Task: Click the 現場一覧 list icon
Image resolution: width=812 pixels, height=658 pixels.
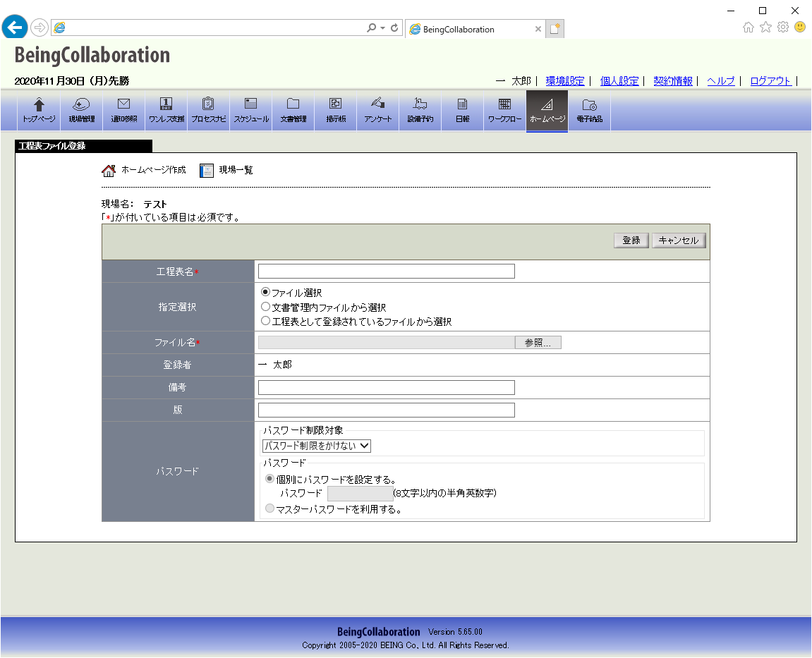Action: click(207, 171)
